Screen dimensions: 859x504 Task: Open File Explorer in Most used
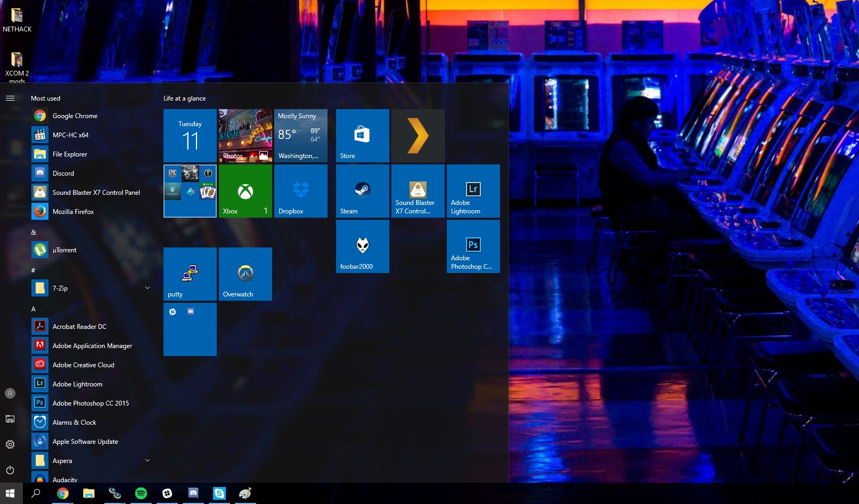click(91, 154)
